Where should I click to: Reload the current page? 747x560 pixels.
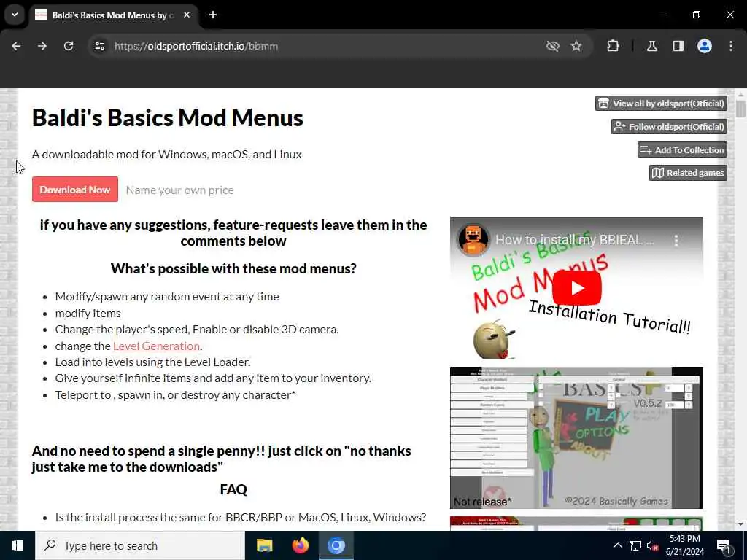pyautogui.click(x=69, y=46)
